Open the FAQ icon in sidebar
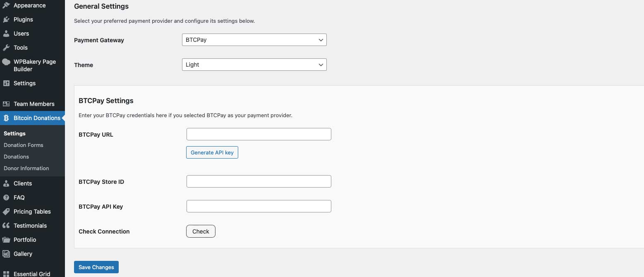 [x=7, y=197]
